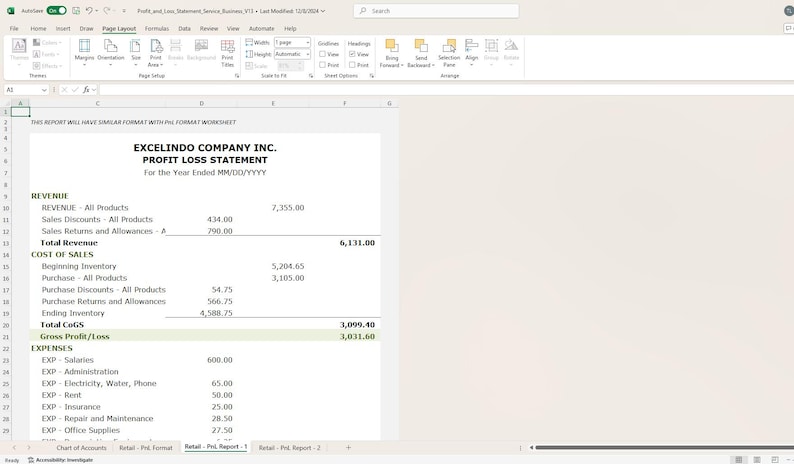
Task: Click into the formula bar
Action: pyautogui.click(x=446, y=90)
